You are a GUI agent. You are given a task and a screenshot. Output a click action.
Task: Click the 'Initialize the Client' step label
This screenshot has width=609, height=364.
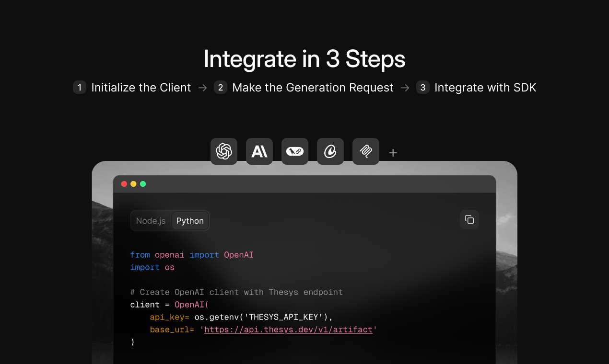point(141,88)
